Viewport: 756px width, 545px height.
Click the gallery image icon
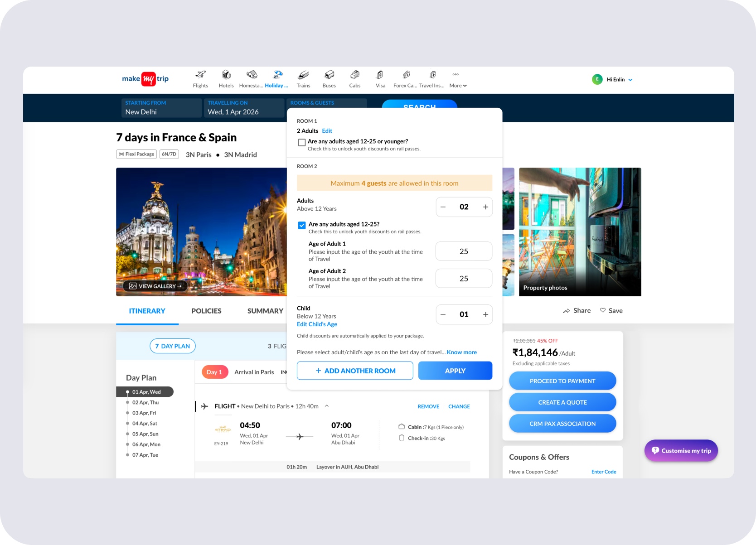pos(133,286)
